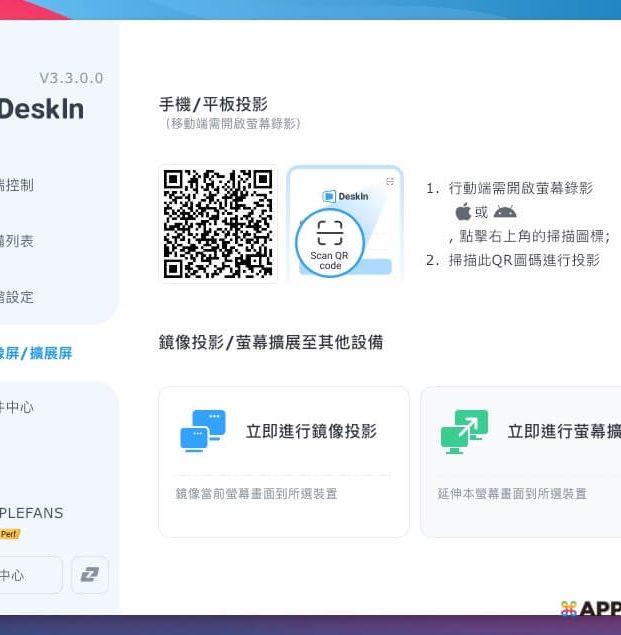Click the yellow Perf badge

coord(9,534)
